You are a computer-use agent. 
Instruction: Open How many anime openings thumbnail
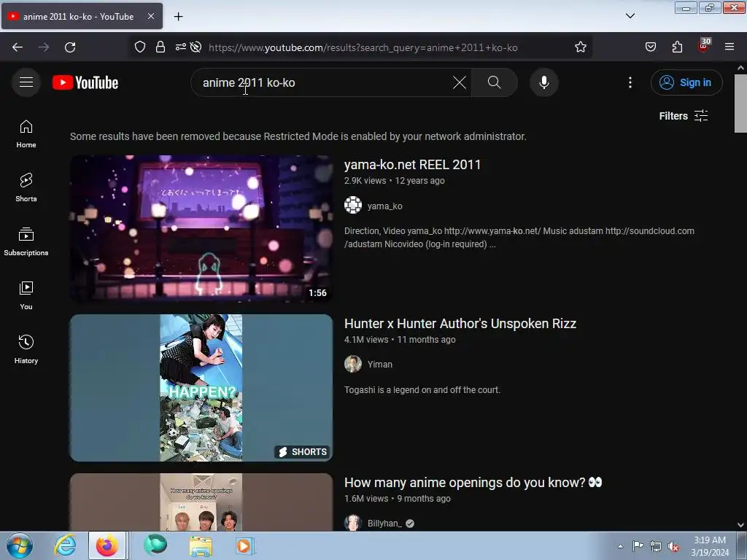(x=201, y=502)
